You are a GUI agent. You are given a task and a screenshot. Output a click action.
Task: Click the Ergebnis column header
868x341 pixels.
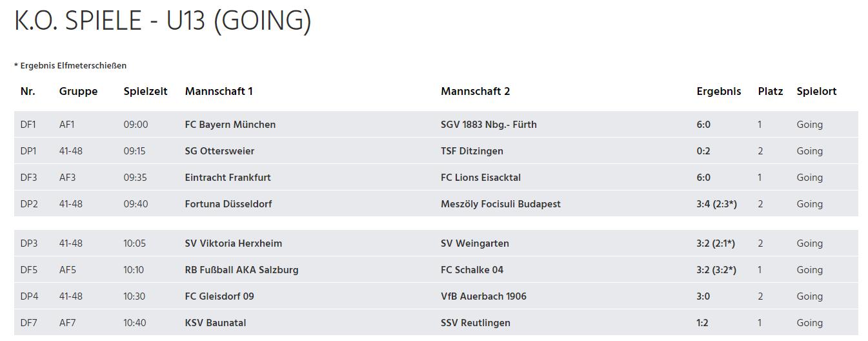(718, 92)
